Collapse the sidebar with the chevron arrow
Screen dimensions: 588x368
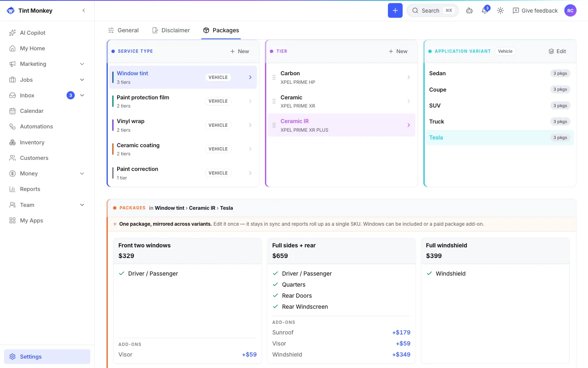tap(84, 11)
